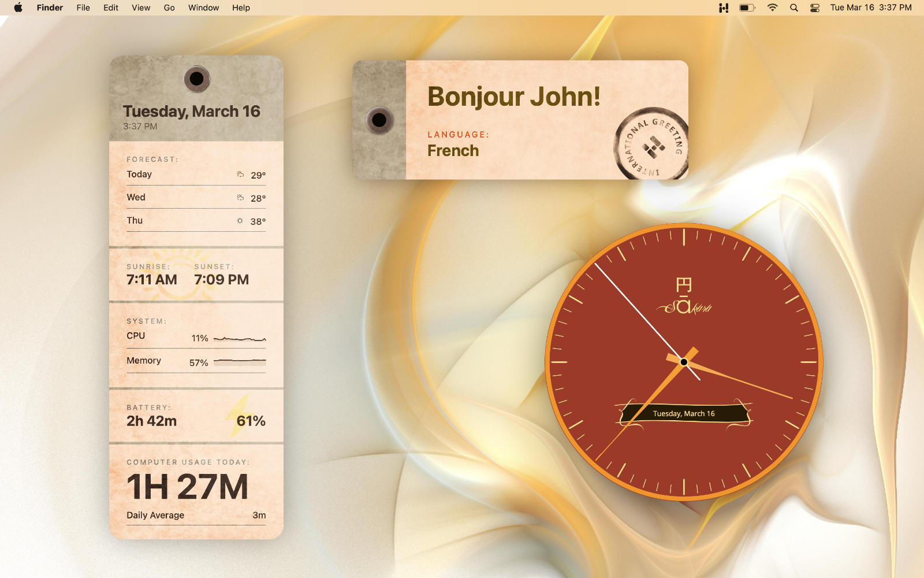Click the Memory 57% value
Viewport: 924px width, 578px height.
[x=199, y=362]
